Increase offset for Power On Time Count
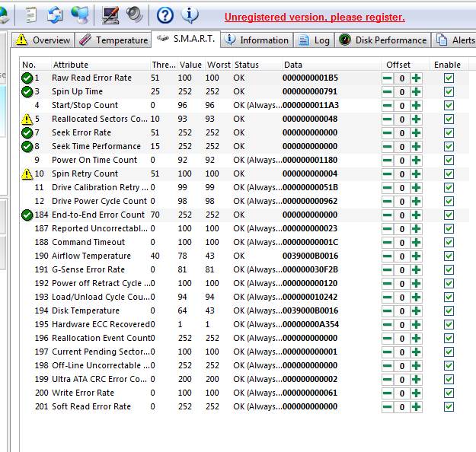The image size is (476, 452). pyautogui.click(x=416, y=160)
